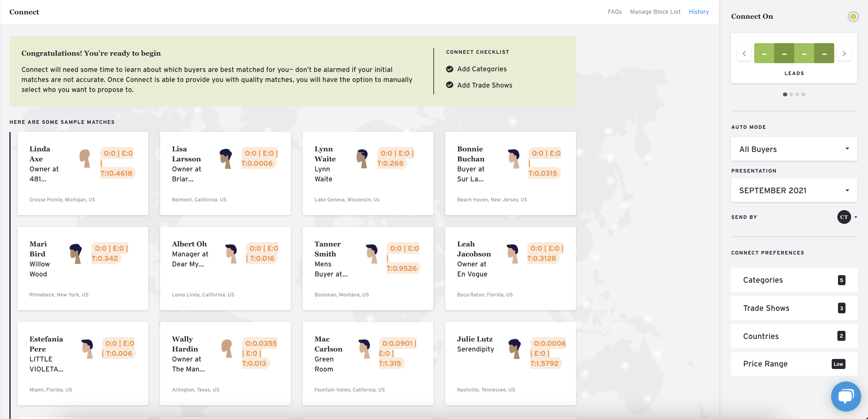Toggle the Connect On switch
The image size is (868, 419).
tap(853, 17)
